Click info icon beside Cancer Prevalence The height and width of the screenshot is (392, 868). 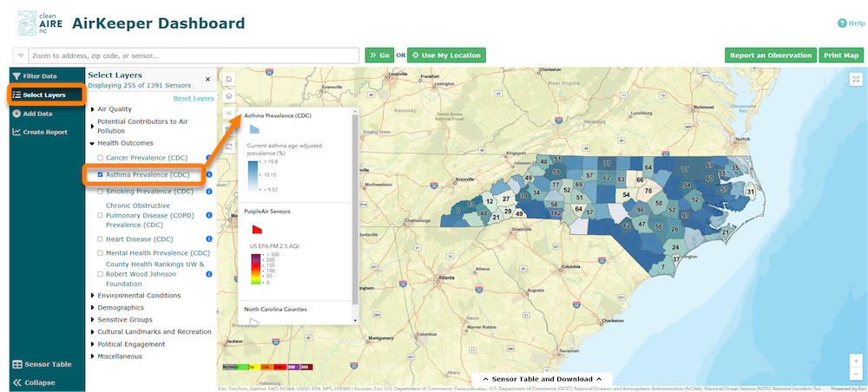pos(209,158)
